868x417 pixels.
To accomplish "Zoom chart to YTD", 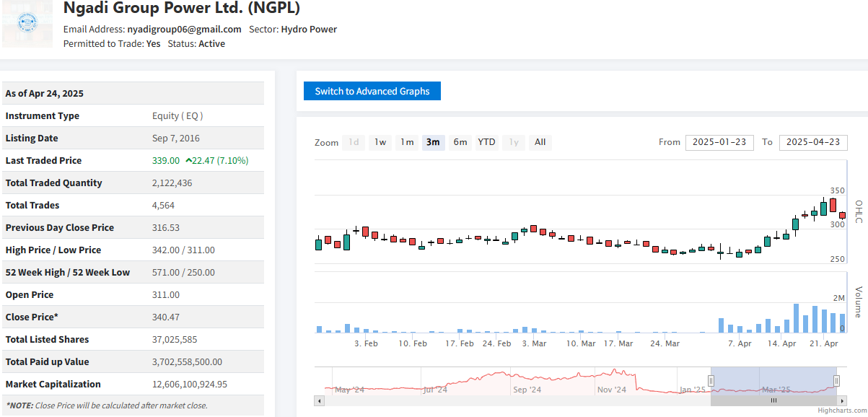I will coord(486,142).
